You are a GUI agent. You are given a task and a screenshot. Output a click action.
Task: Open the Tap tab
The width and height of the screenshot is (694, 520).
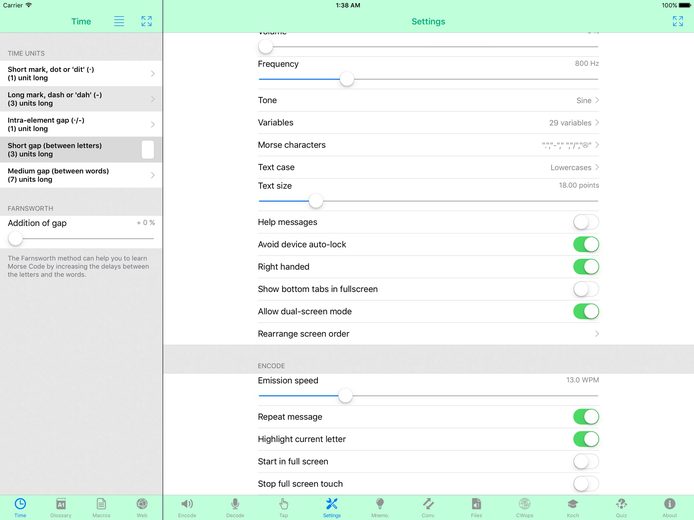283,507
